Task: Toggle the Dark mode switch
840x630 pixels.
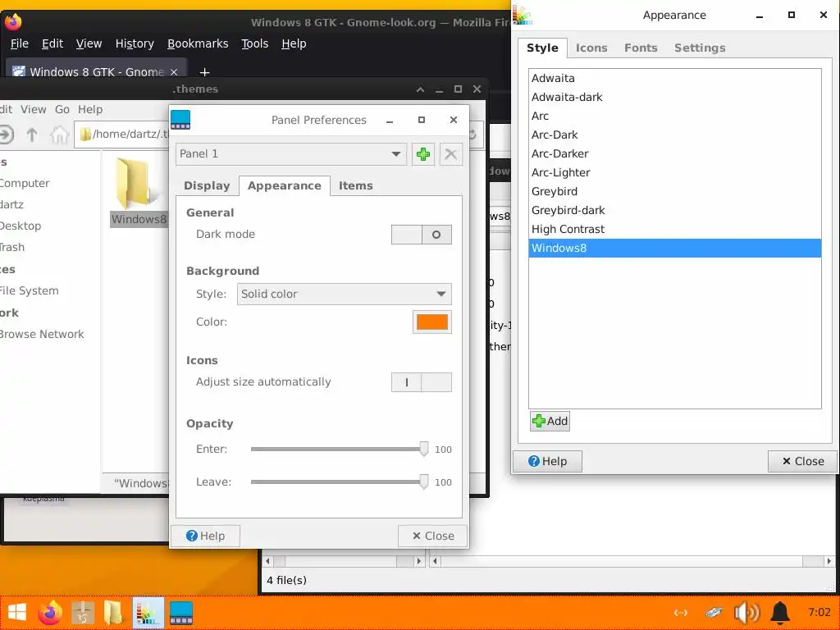Action: coord(422,235)
